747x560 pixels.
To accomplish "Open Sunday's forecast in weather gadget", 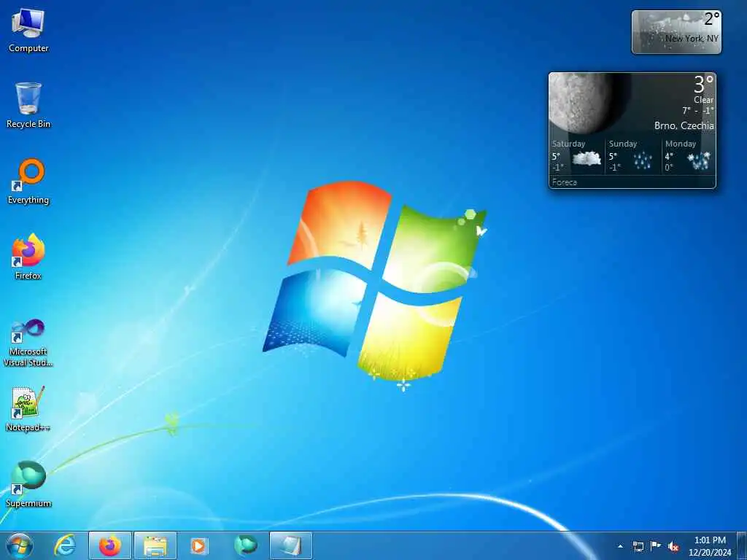I will click(x=632, y=157).
